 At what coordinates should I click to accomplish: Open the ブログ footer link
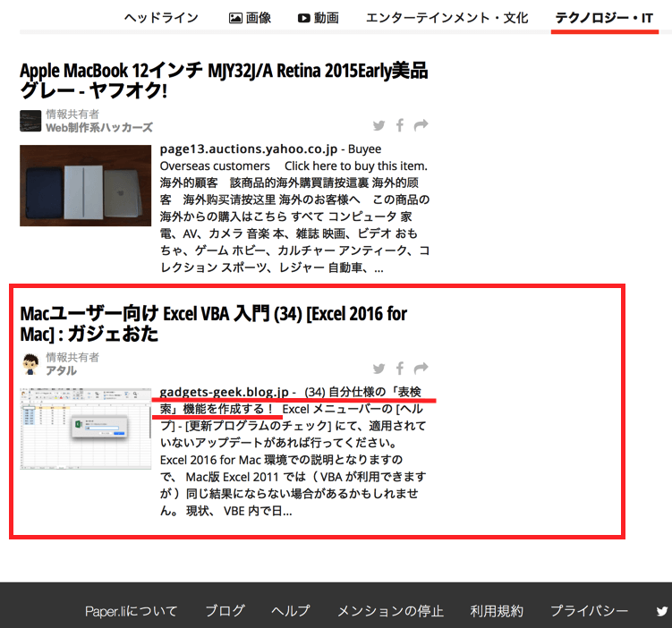(x=225, y=611)
